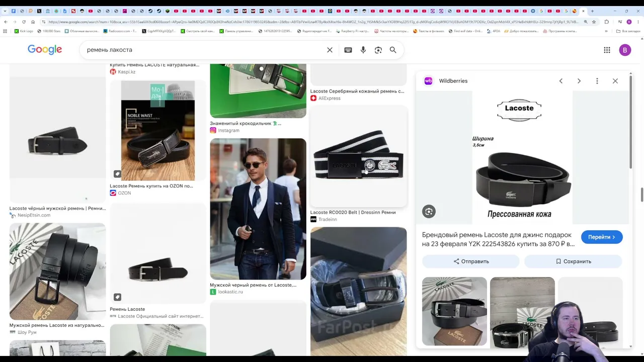Screen dimensions: 644x362
Task: Open the man in navy suit image
Action: 258,209
